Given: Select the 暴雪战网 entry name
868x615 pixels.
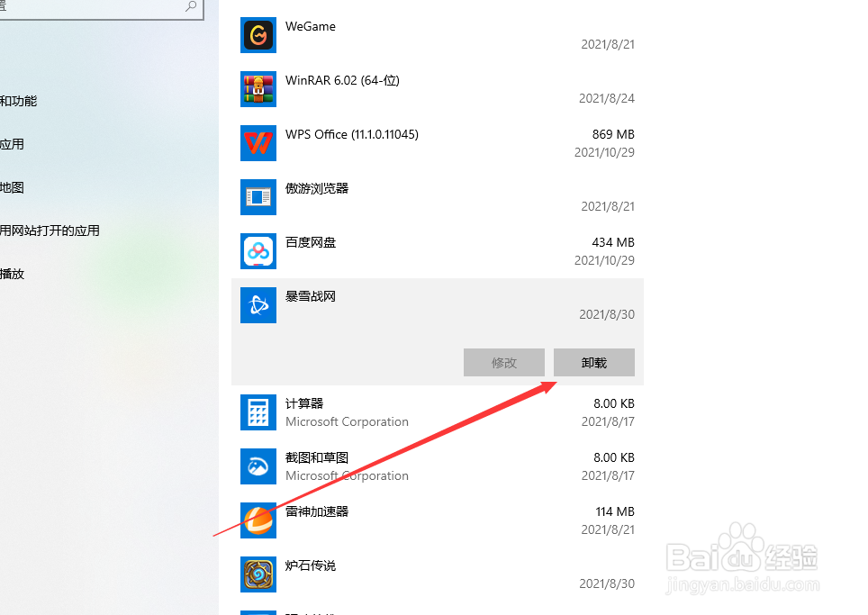Looking at the screenshot, I should coord(311,296).
